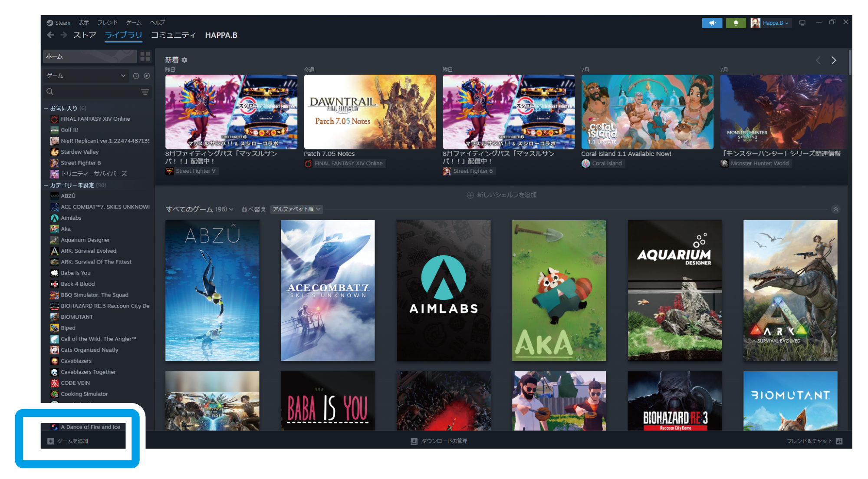Click the Coral Island news tag

pyautogui.click(x=603, y=164)
